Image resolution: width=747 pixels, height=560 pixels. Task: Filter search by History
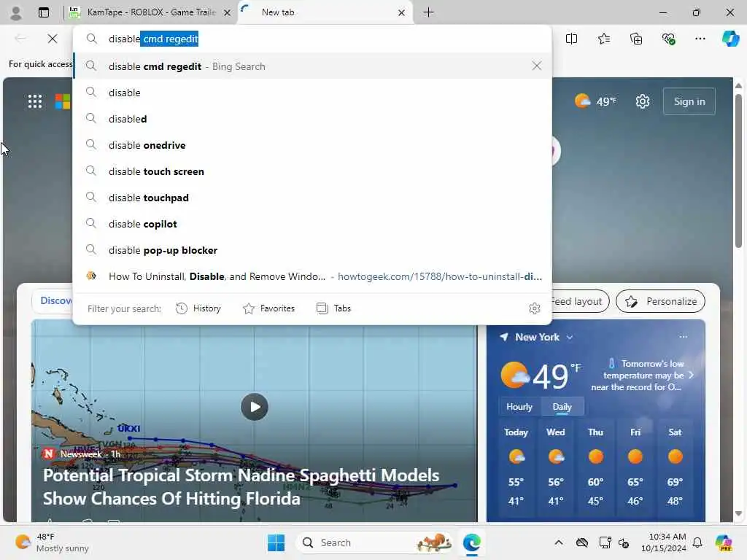coord(198,308)
